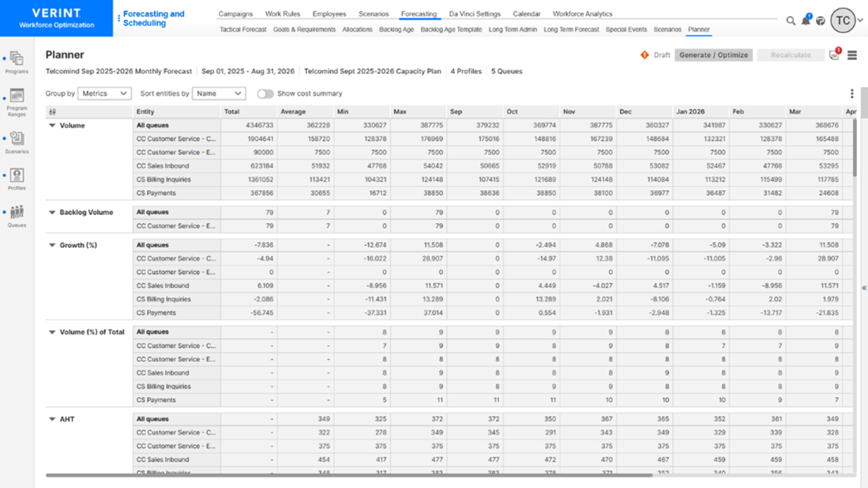
Task: Open the Sort entities by Name dropdown
Action: pos(219,94)
